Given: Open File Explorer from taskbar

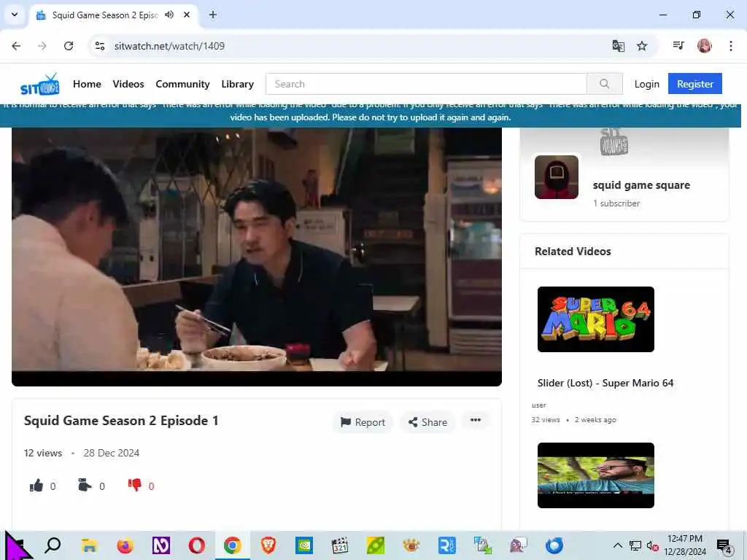Looking at the screenshot, I should point(89,545).
